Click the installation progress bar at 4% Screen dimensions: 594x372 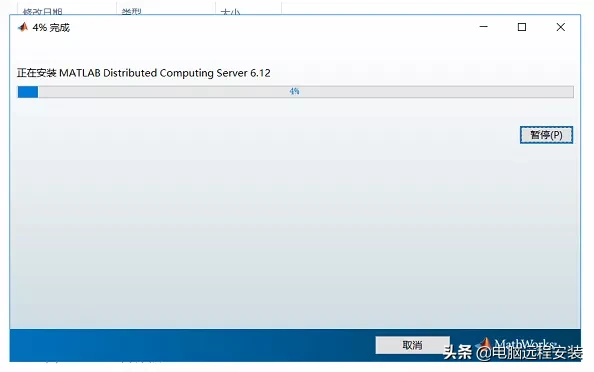pyautogui.click(x=295, y=92)
